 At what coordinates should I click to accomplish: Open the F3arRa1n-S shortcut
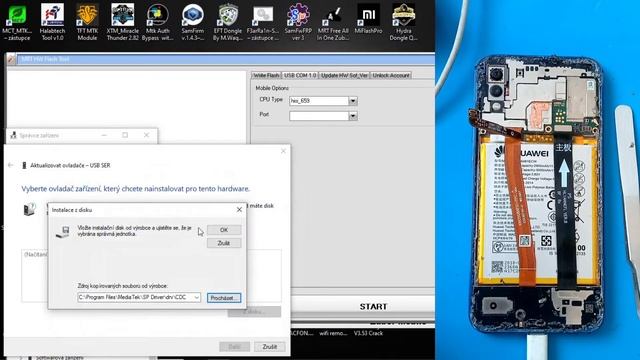[x=263, y=22]
